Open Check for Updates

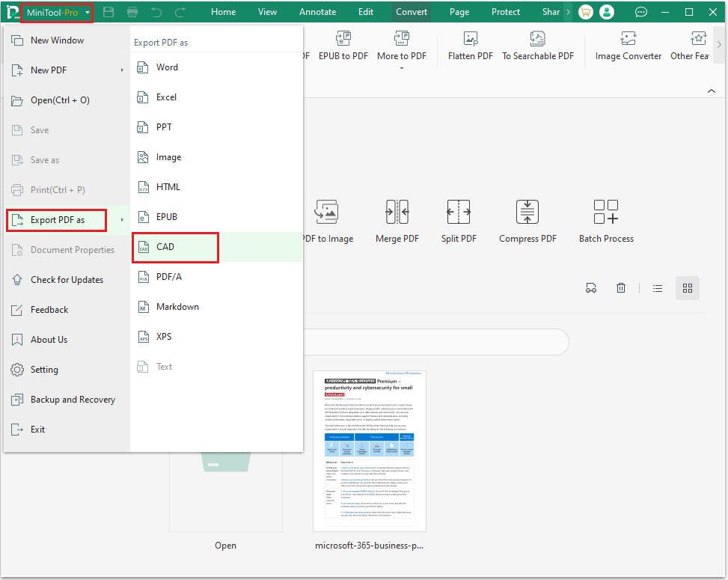click(x=67, y=280)
